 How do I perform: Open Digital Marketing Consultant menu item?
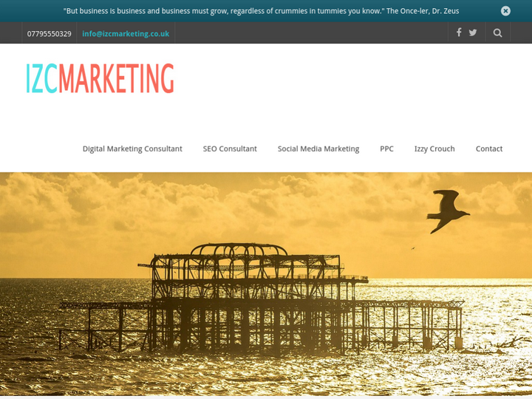(132, 149)
